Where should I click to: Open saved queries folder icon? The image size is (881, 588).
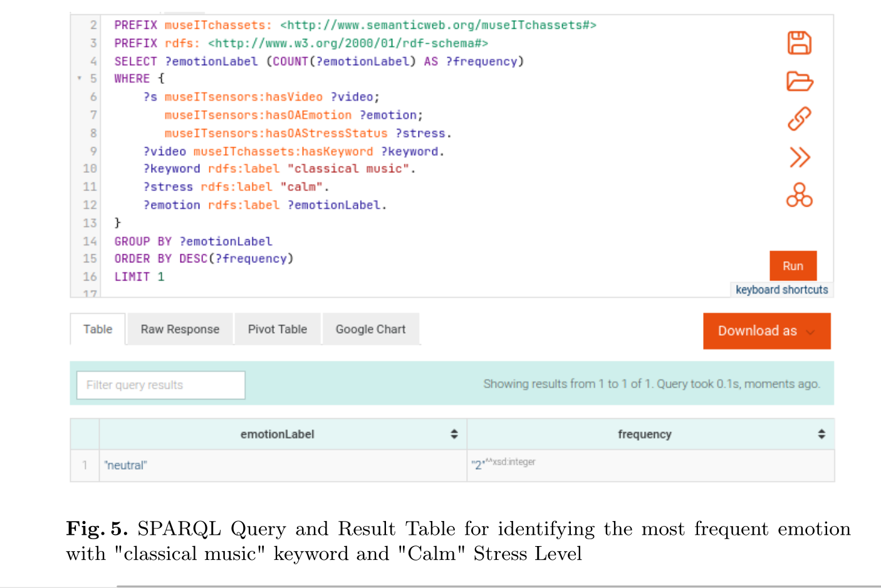click(x=799, y=81)
